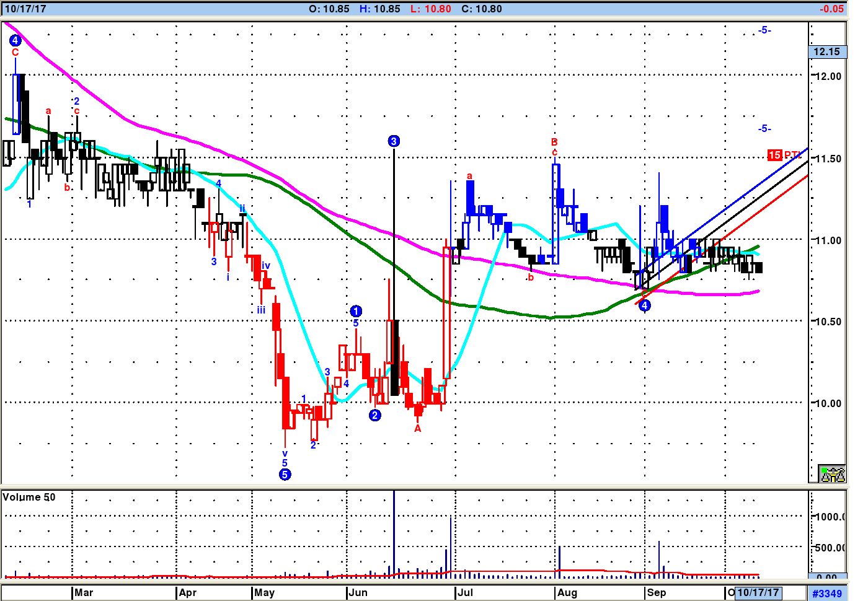Click the red 'B' wave label in August
The image size is (868, 601).
click(x=554, y=143)
